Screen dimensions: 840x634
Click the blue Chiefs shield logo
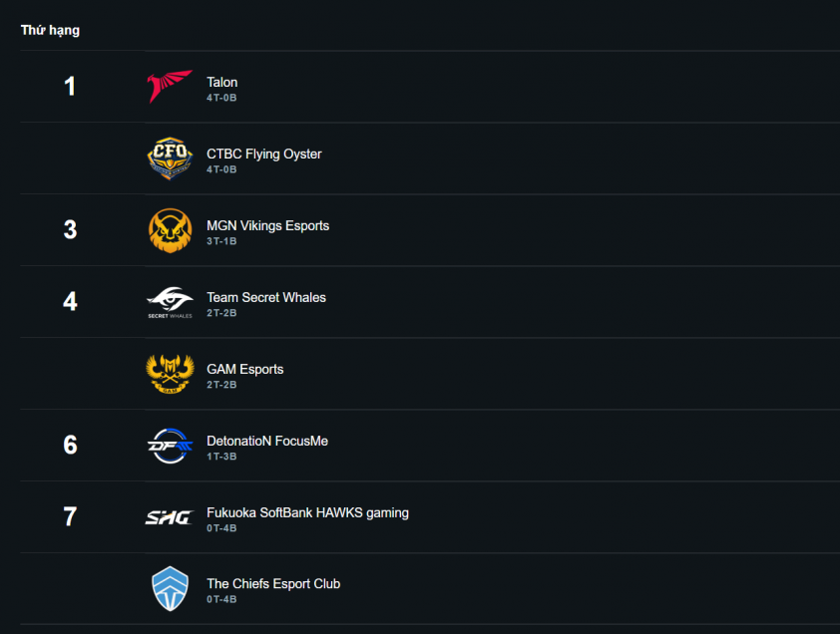point(170,588)
